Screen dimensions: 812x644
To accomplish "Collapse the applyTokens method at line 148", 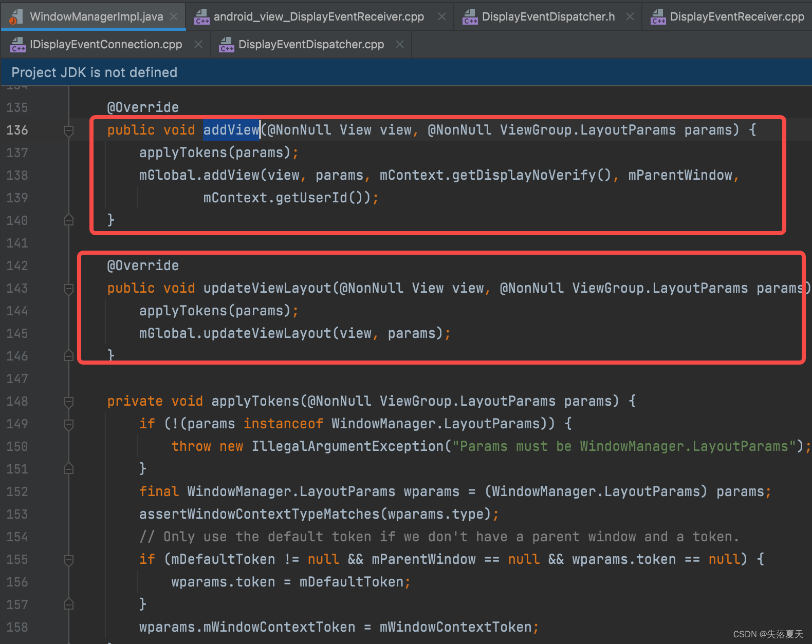I will (x=69, y=402).
